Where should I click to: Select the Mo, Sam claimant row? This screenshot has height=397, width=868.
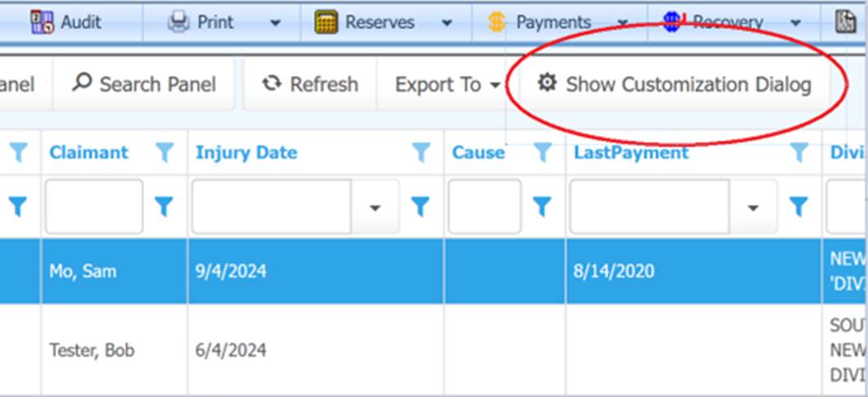(82, 271)
